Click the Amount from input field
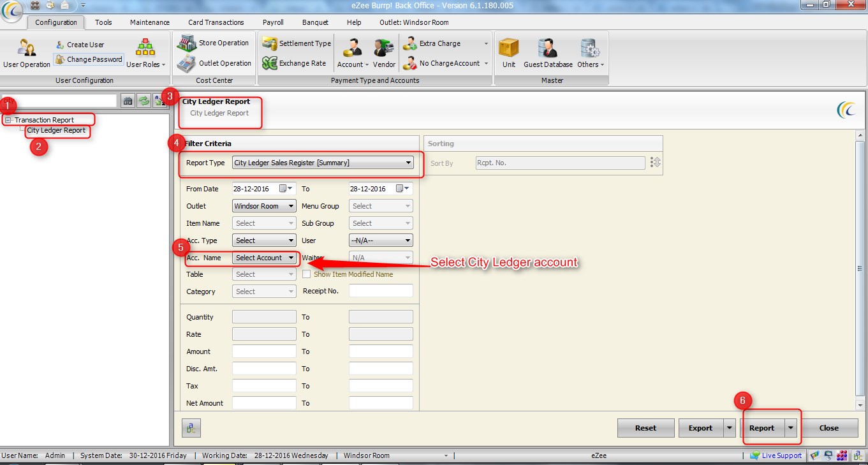This screenshot has width=868, height=465. [264, 351]
